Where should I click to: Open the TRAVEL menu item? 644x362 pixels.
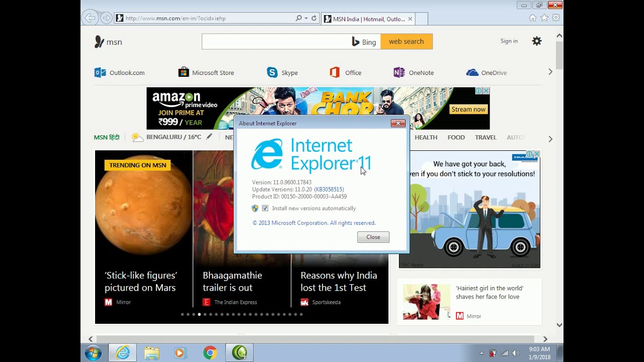click(x=486, y=137)
